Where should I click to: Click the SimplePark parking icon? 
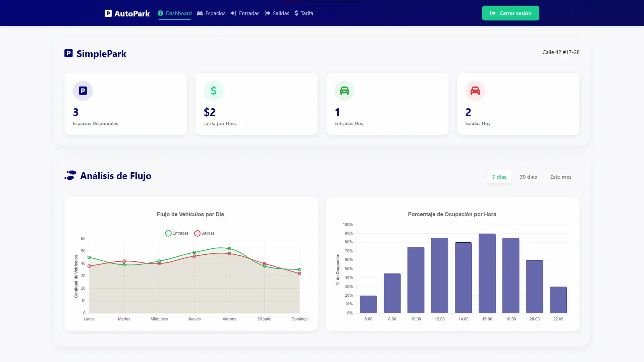(68, 53)
